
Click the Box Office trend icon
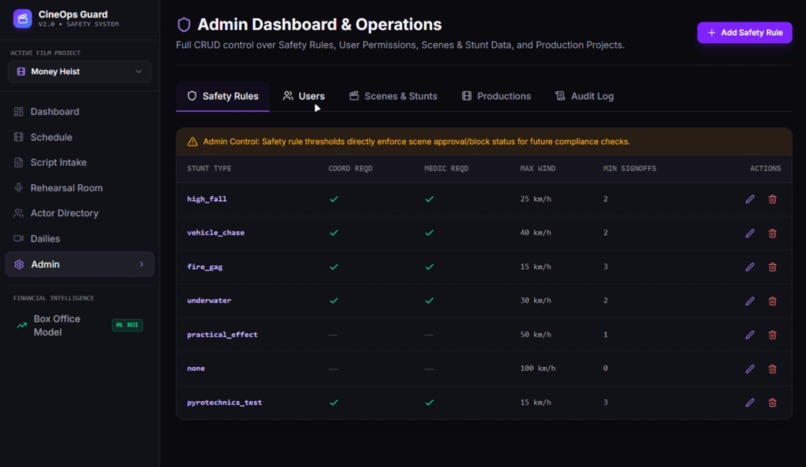click(22, 325)
